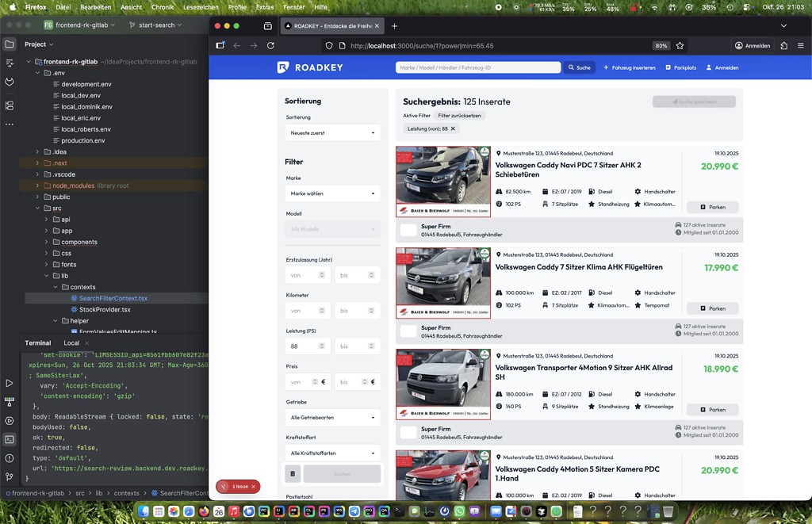Open the Terminal tool window icon
This screenshot has width=812, height=524.
pyautogui.click(x=10, y=439)
